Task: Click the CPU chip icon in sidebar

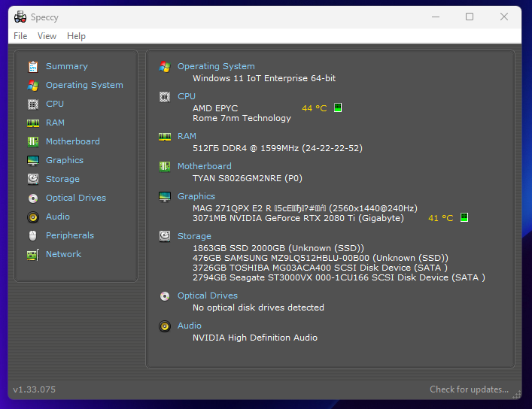Action: (x=33, y=104)
